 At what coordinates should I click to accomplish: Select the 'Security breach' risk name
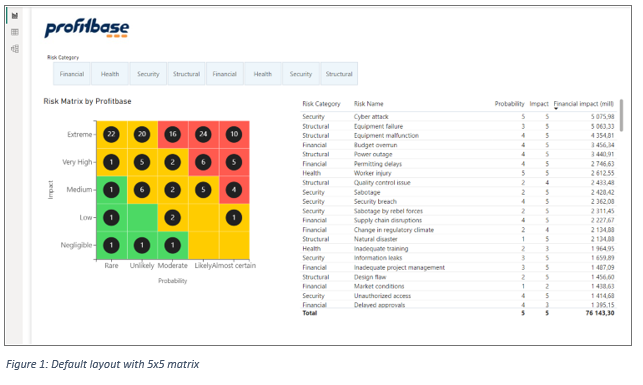[375, 202]
